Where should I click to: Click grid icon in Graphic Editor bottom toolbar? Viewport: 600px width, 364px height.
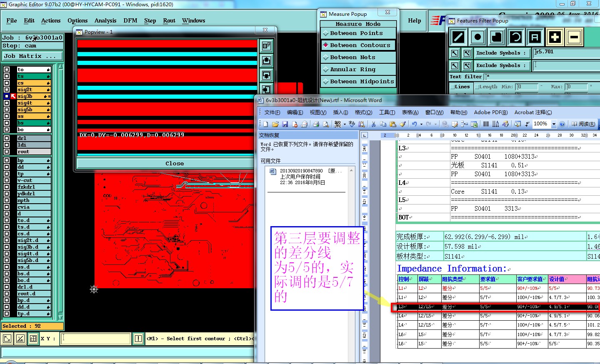coord(33,339)
